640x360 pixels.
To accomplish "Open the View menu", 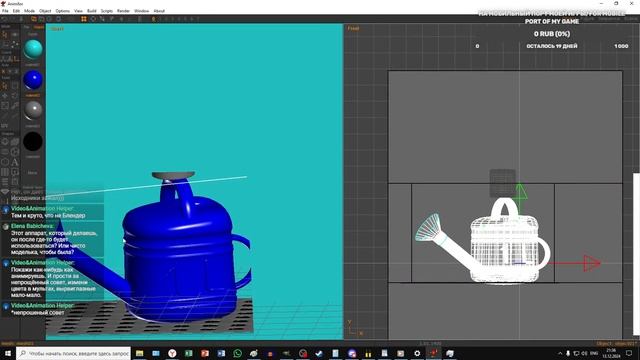I will click(x=78, y=11).
